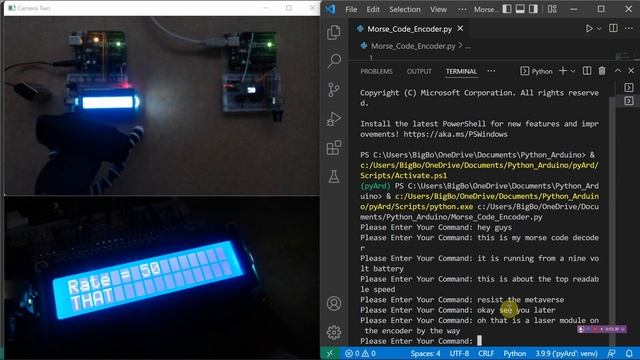Expand the run button dropdown arrow

click(599, 29)
